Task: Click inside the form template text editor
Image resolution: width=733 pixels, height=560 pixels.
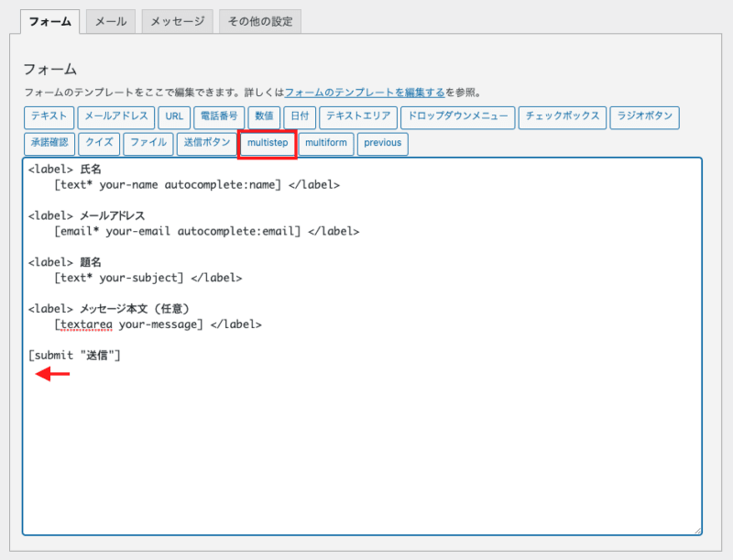Action: pos(362,431)
